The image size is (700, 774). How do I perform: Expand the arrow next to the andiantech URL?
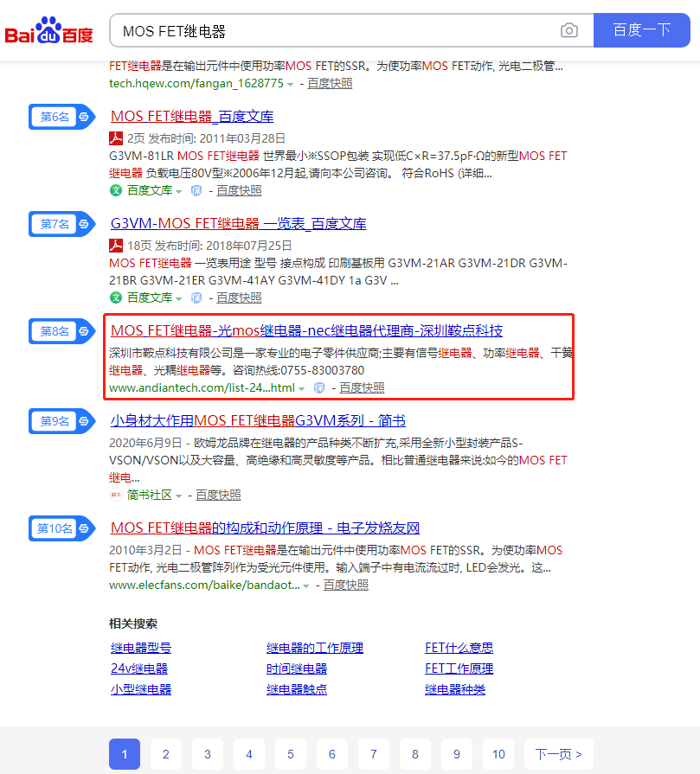point(301,389)
